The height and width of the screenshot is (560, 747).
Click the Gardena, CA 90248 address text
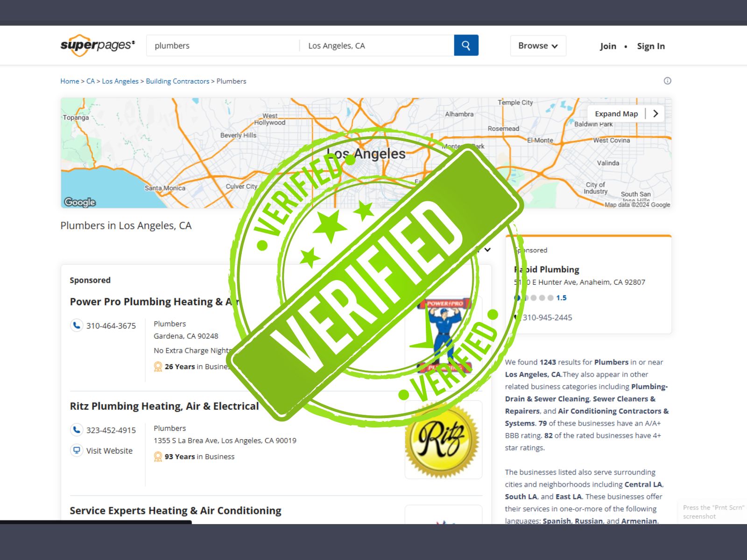pyautogui.click(x=186, y=336)
